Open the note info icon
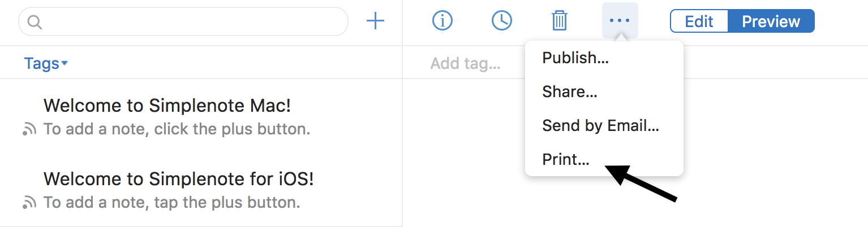Image resolution: width=868 pixels, height=227 pixels. pyautogui.click(x=442, y=21)
